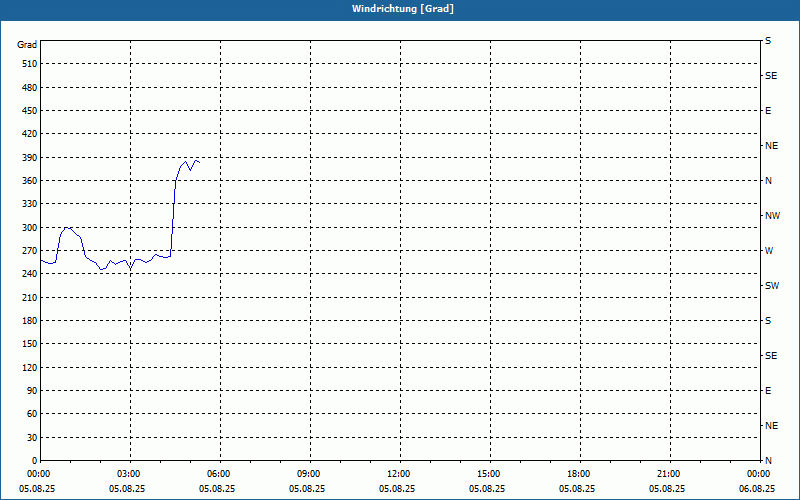Select the 05.08.25 date beneath 12:00

pos(397,489)
